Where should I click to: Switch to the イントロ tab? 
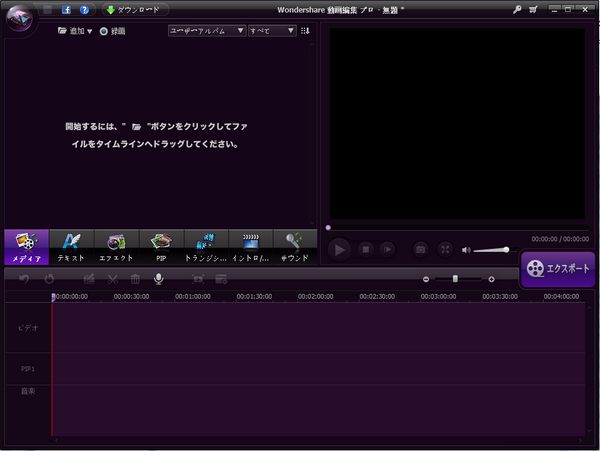[x=251, y=247]
